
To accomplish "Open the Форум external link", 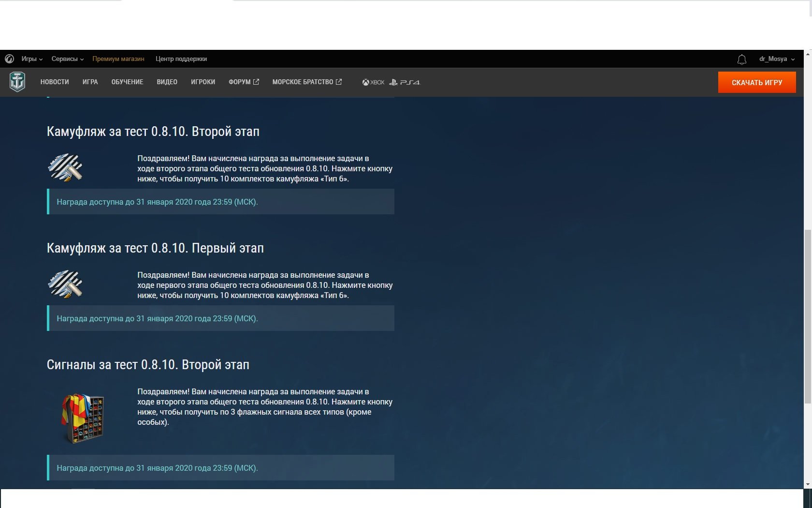I will [244, 82].
